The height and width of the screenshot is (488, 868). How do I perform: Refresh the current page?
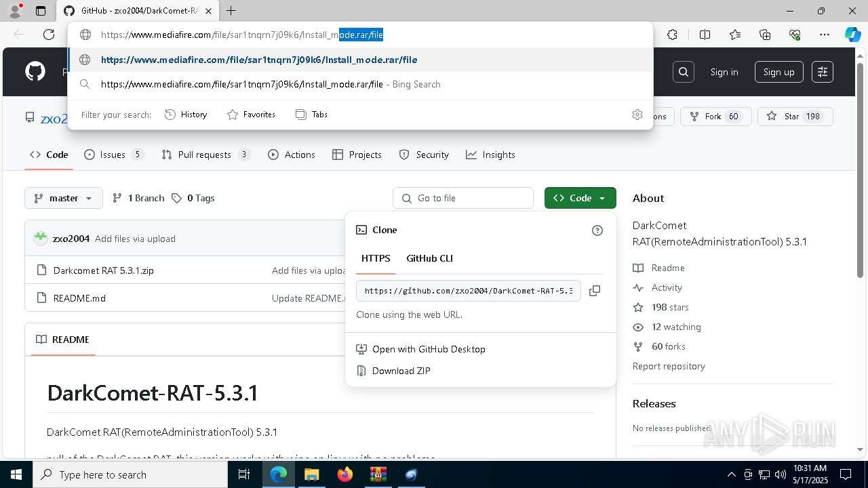pos(49,35)
